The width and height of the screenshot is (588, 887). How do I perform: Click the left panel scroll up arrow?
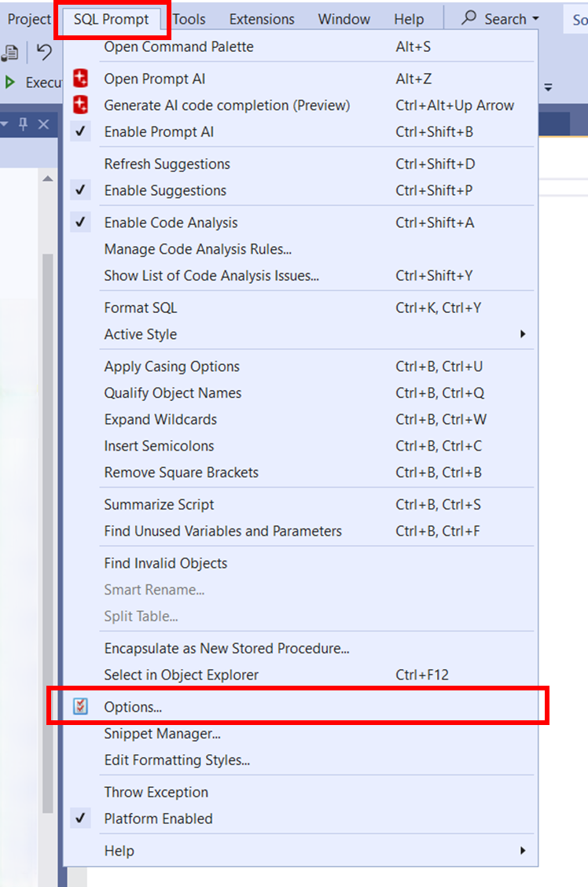pyautogui.click(x=47, y=179)
